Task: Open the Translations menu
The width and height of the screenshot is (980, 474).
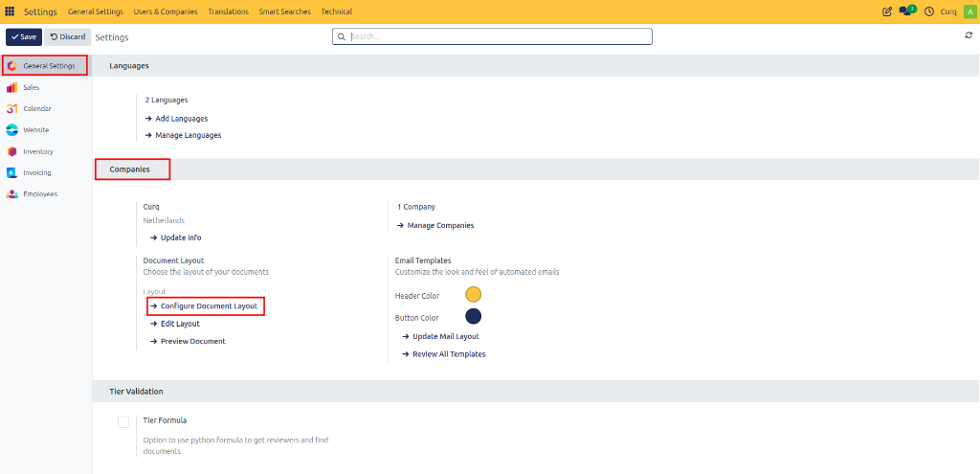Action: point(228,11)
